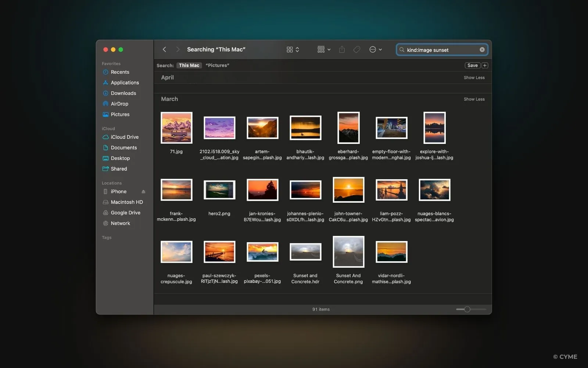Click the Share icon in the toolbar

click(342, 50)
